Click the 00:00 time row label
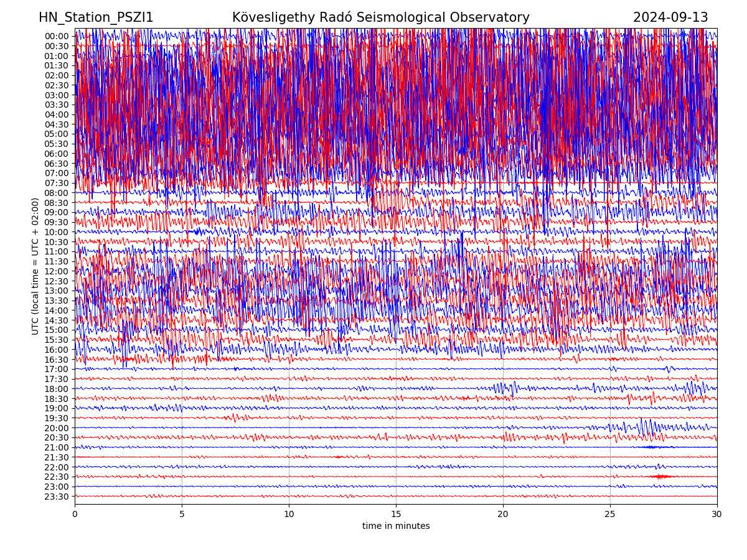 (x=56, y=36)
